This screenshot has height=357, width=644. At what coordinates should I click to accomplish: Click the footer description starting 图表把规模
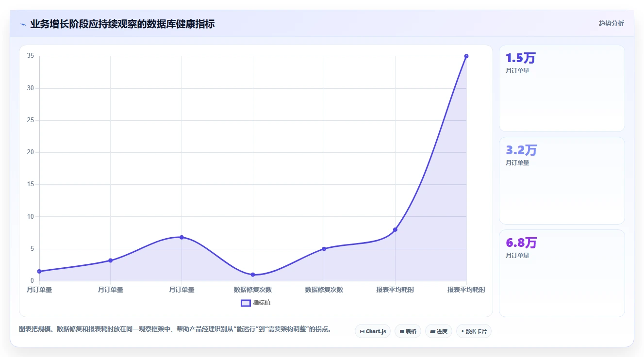[175, 329]
